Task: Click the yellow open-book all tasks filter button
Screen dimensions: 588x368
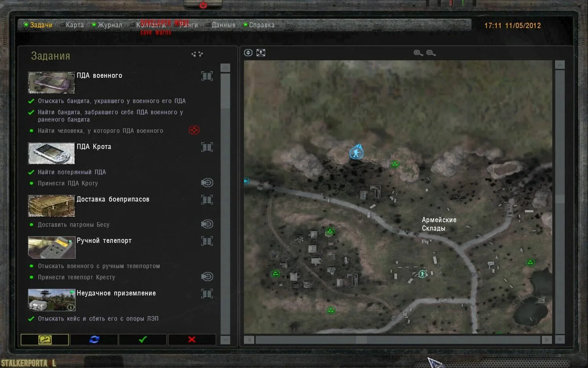Action: [x=45, y=339]
